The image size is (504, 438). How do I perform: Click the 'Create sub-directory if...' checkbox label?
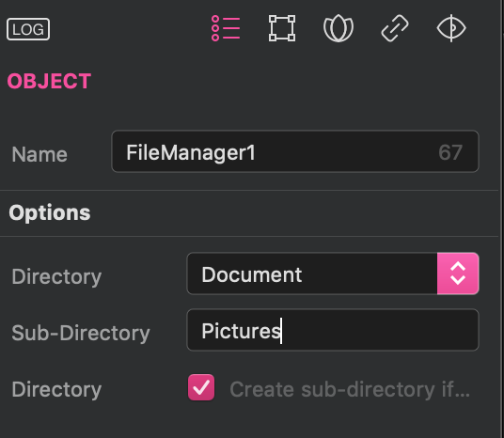pyautogui.click(x=350, y=389)
